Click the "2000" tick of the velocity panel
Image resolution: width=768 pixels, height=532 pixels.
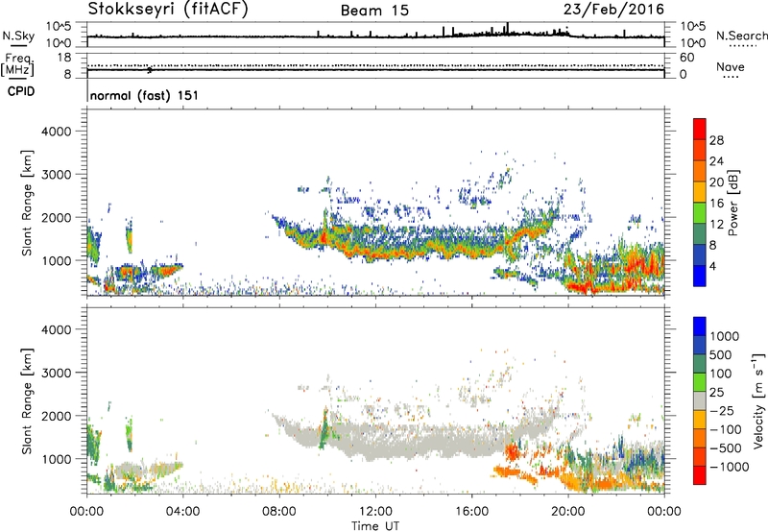point(56,416)
